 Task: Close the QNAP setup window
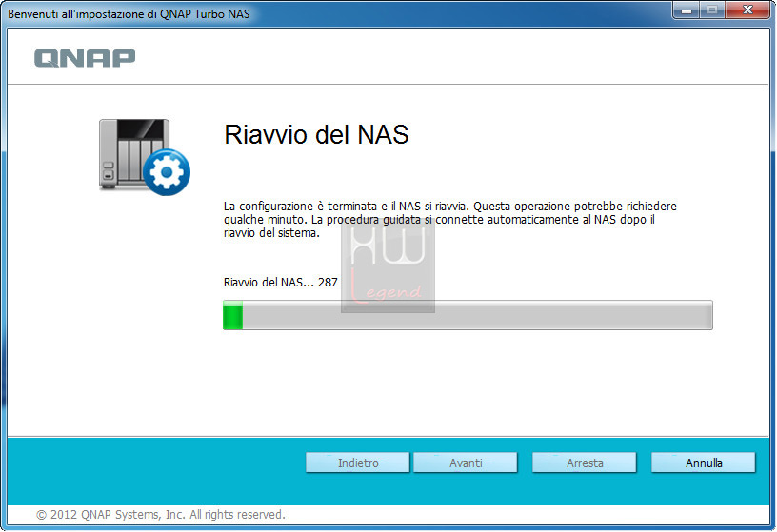(x=747, y=10)
